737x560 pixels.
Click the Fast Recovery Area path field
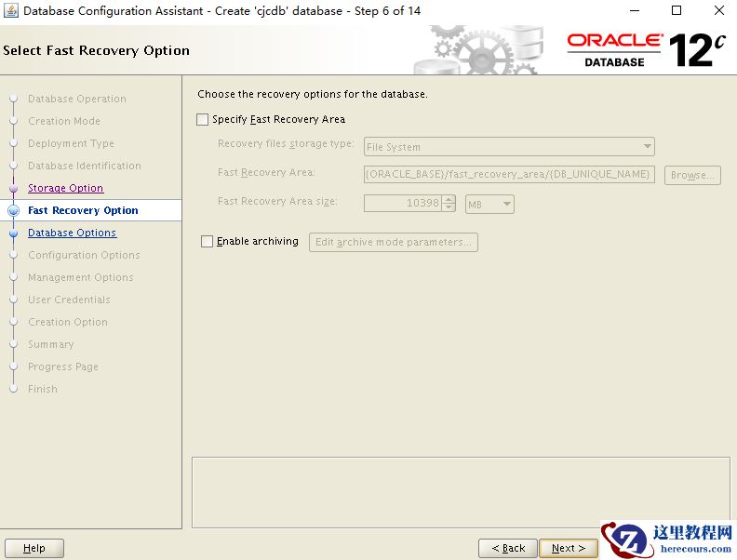pyautogui.click(x=509, y=174)
